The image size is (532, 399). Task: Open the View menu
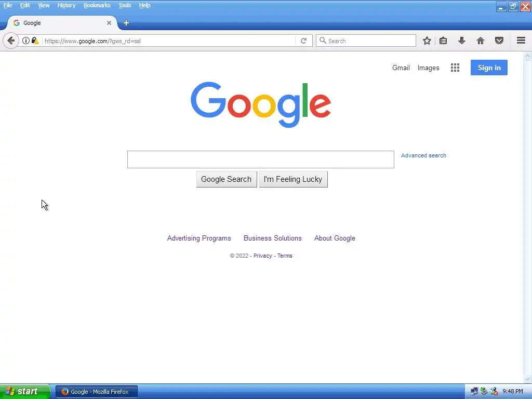44,5
